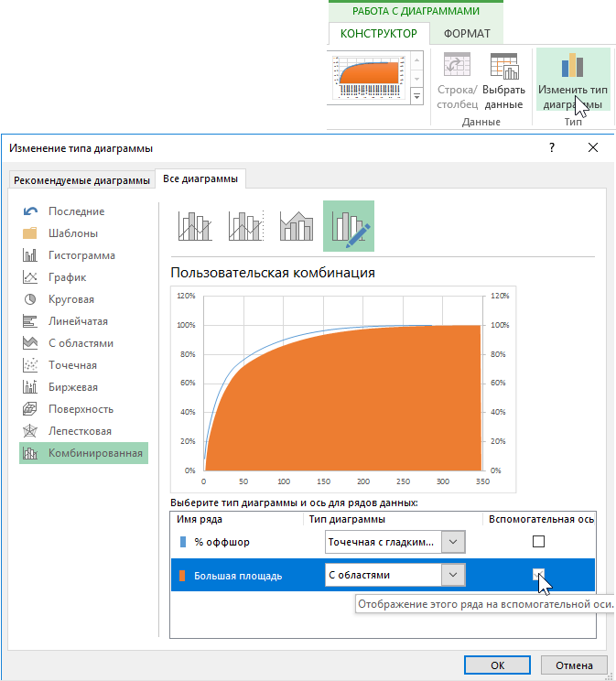The image size is (616, 681).
Task: Select Круговая chart category
Action: point(70,299)
